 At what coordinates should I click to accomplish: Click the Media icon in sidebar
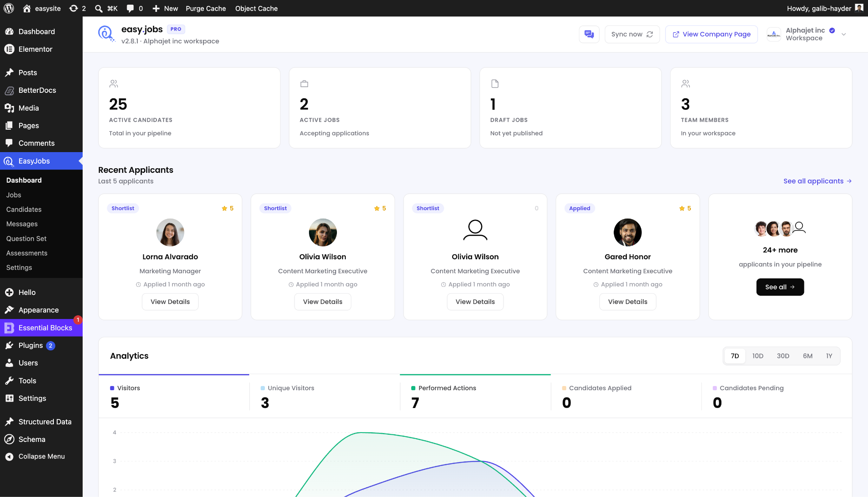click(9, 108)
